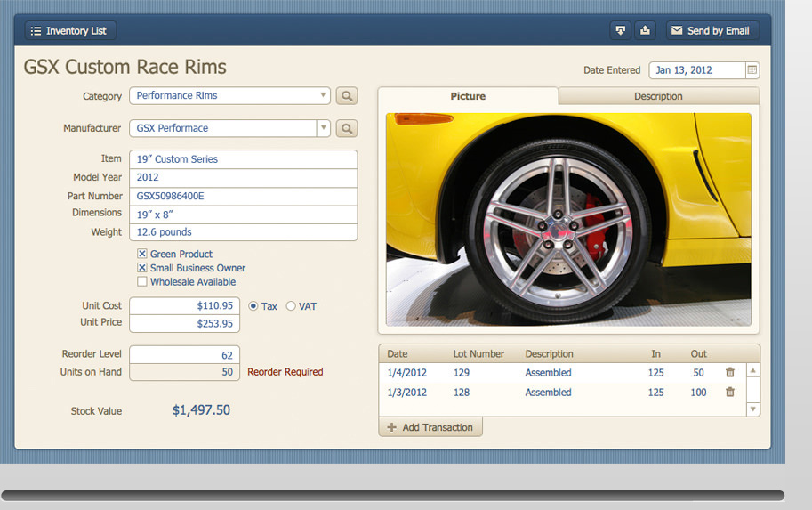Image resolution: width=812 pixels, height=510 pixels.
Task: Enable the Wholesale Available checkbox
Action: click(142, 282)
